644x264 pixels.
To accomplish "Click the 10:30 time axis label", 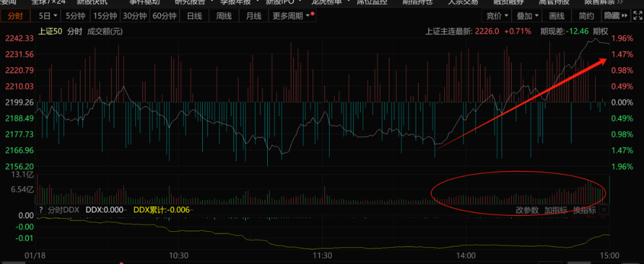I will pyautogui.click(x=179, y=256).
